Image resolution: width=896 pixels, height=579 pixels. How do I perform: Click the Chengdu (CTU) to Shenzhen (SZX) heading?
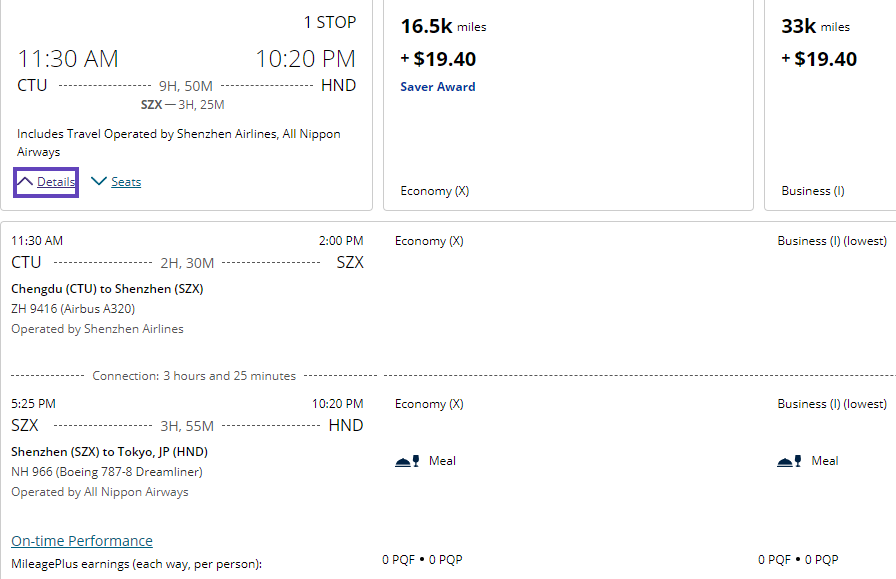tap(107, 289)
